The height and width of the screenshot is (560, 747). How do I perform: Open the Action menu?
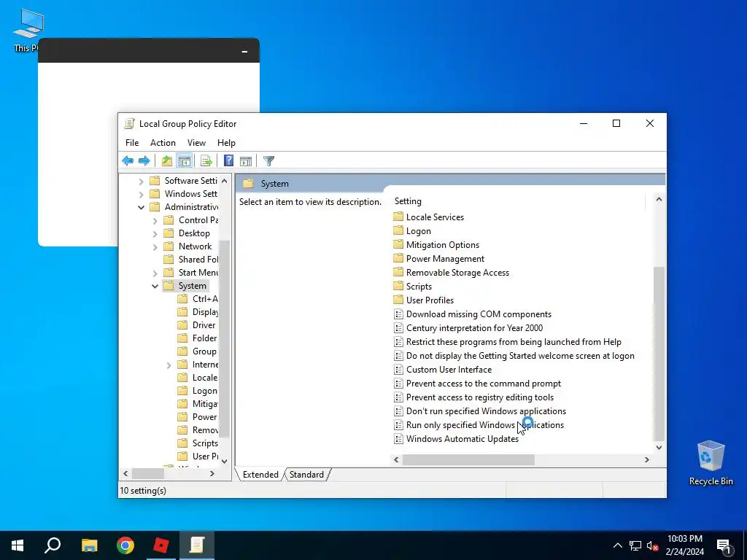point(163,143)
